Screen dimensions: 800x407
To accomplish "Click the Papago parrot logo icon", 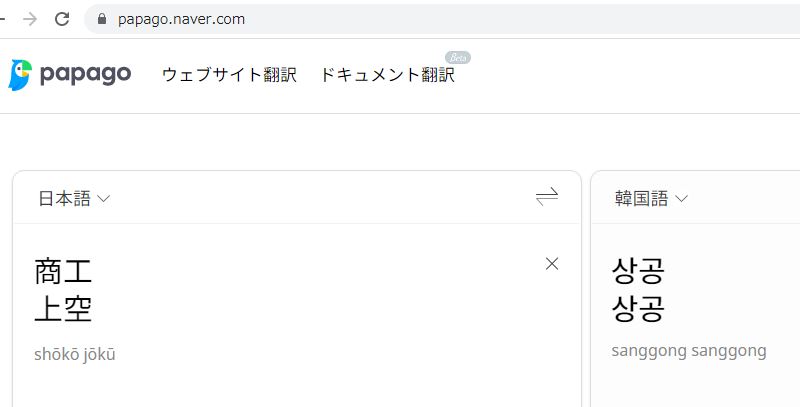I will [x=20, y=75].
